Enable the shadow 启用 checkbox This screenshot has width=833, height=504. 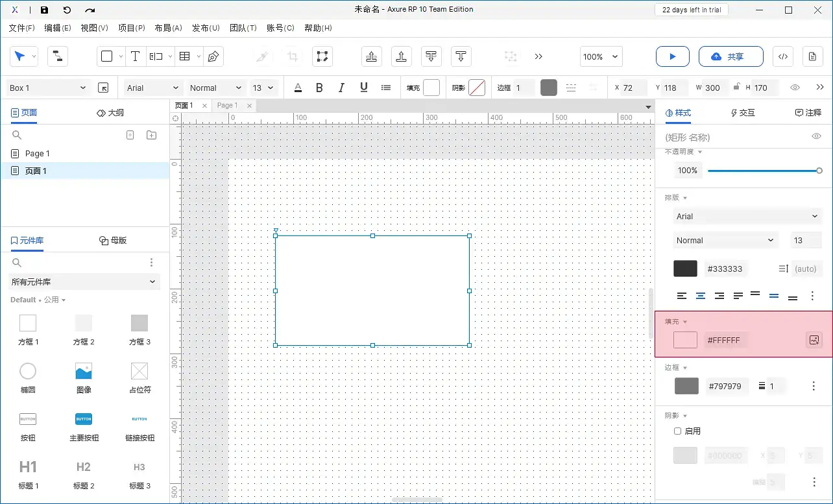(x=678, y=431)
